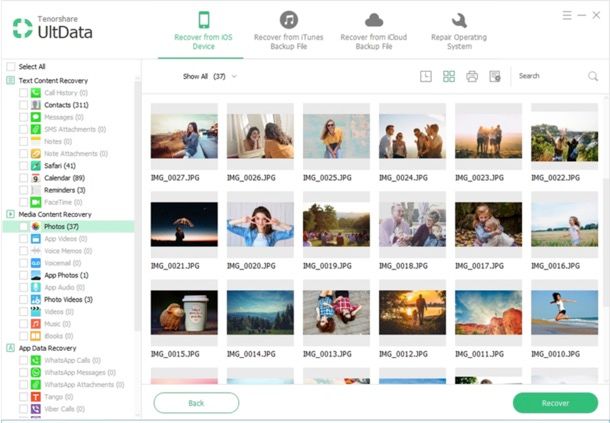Click the Photo Videos icon
610x423 pixels.
coord(36,300)
